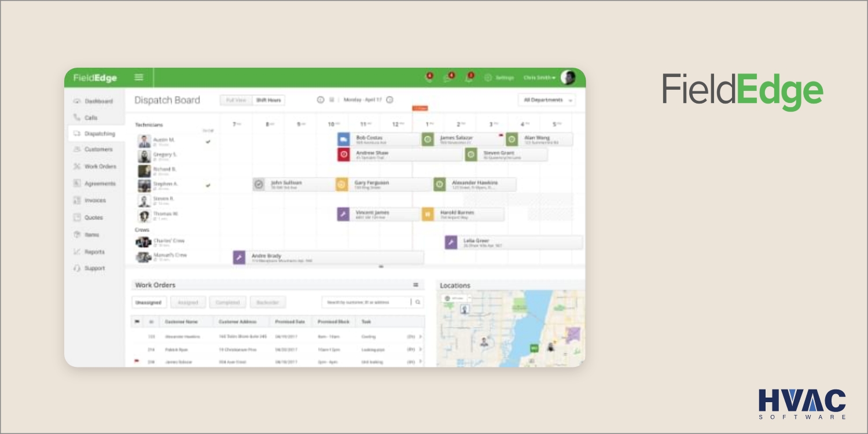The width and height of the screenshot is (868, 434).
Task: Select the Completed work orders tab
Action: coord(227,303)
